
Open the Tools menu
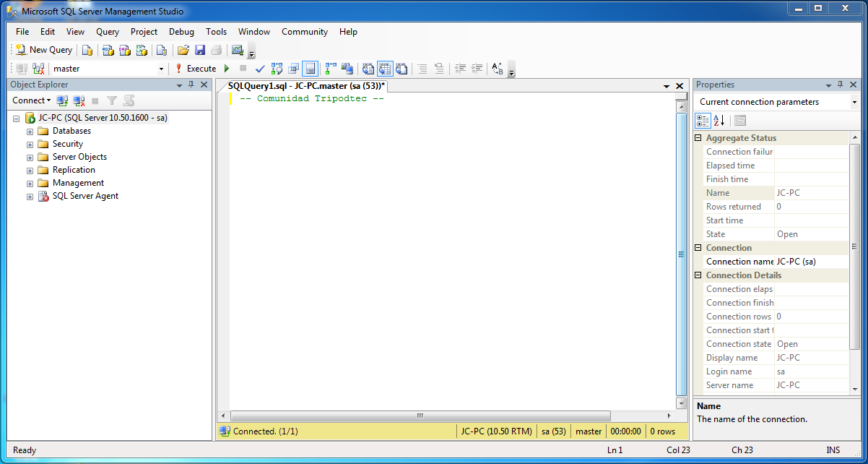pyautogui.click(x=216, y=32)
